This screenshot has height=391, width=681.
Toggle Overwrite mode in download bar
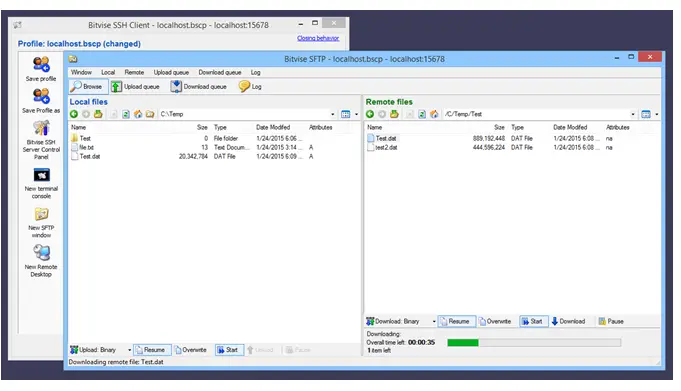pos(495,321)
